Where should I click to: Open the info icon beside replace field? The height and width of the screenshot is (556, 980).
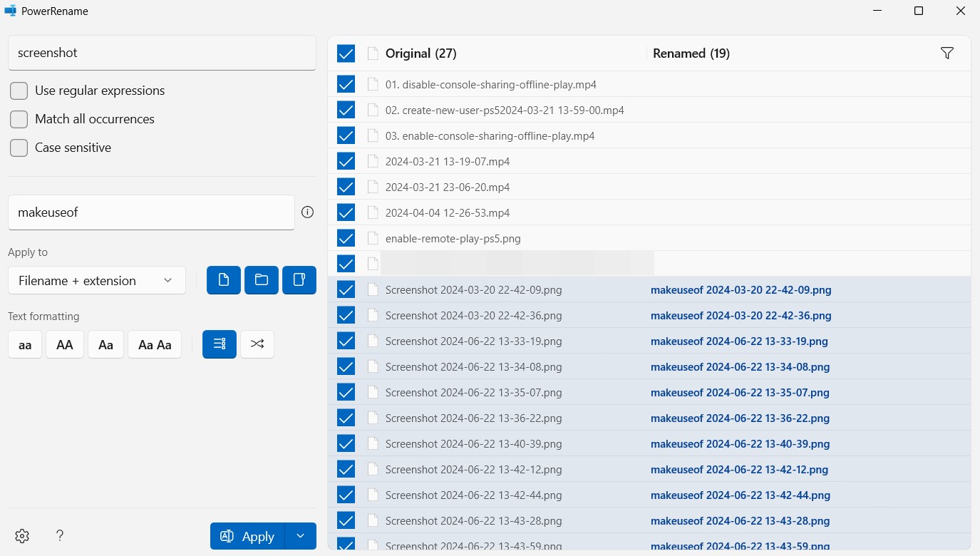click(x=308, y=212)
